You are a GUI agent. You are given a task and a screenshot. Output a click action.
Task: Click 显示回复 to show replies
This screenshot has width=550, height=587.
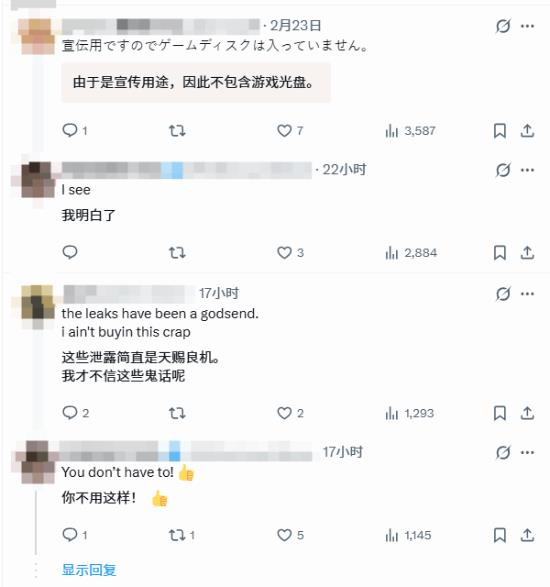(89, 570)
